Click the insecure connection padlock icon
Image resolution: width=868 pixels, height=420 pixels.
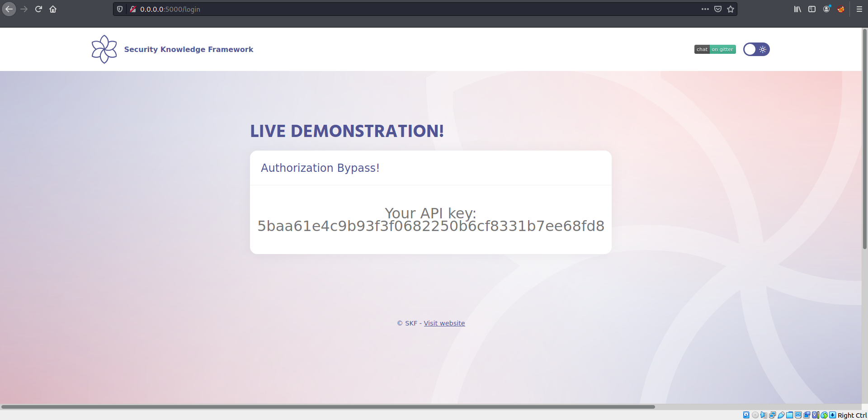[x=132, y=9]
